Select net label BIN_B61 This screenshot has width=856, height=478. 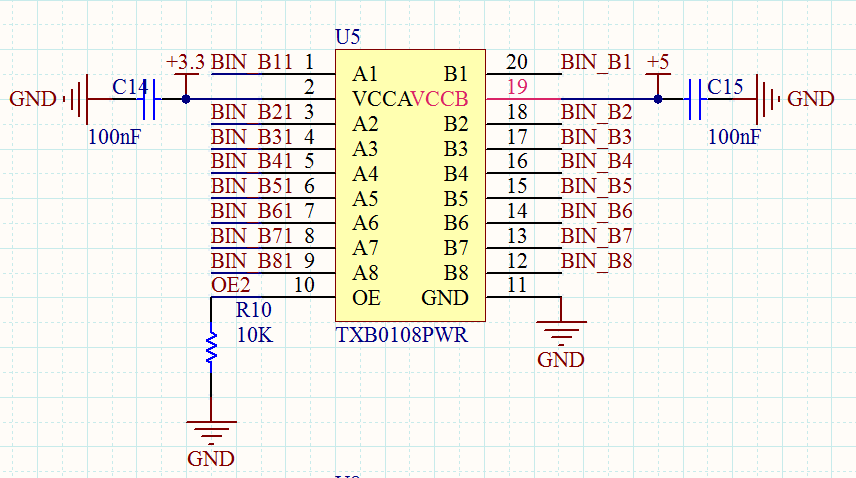[x=252, y=211]
